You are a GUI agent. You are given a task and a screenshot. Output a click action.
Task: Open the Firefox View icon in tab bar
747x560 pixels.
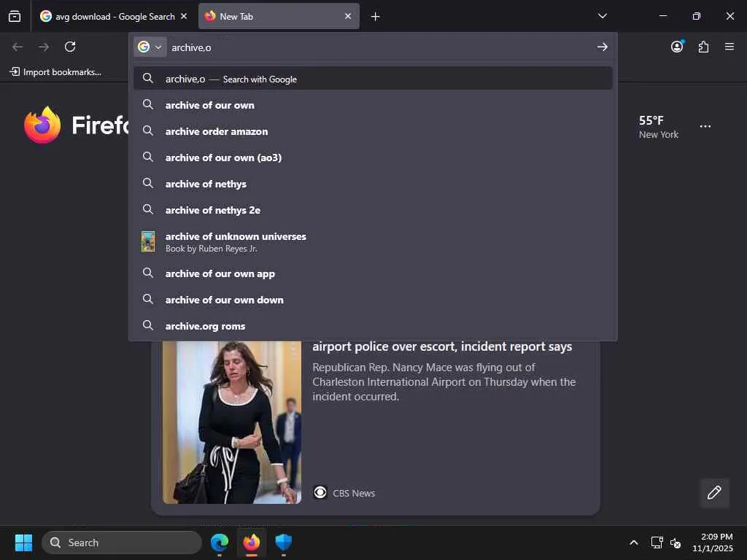(15, 16)
